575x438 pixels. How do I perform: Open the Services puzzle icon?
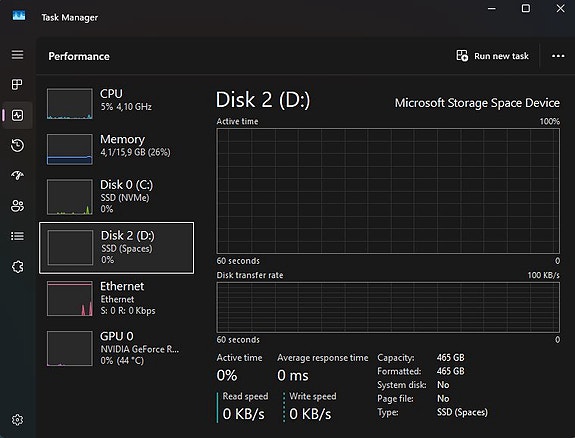click(17, 266)
